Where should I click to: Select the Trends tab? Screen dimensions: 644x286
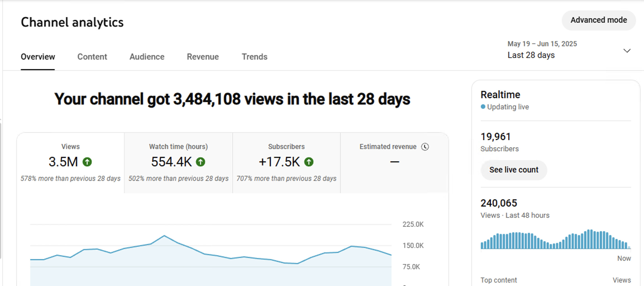[254, 57]
